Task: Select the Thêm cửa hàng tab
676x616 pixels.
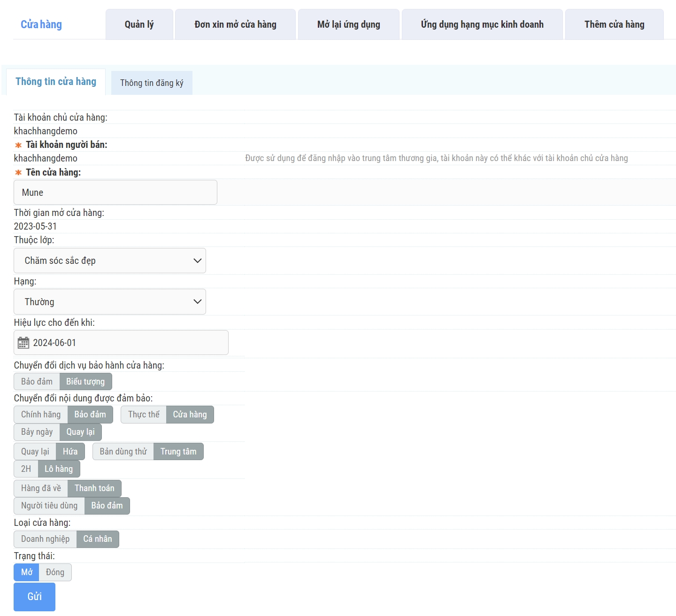Action: [614, 24]
